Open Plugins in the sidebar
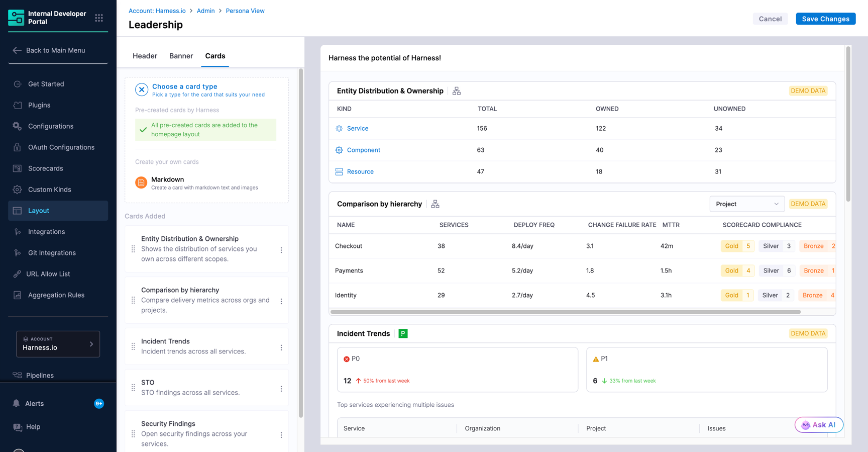 (58, 105)
